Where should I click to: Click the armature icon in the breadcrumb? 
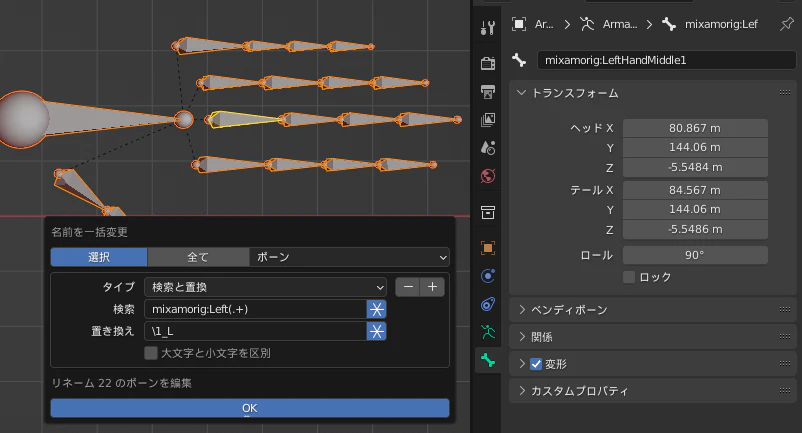[587, 24]
